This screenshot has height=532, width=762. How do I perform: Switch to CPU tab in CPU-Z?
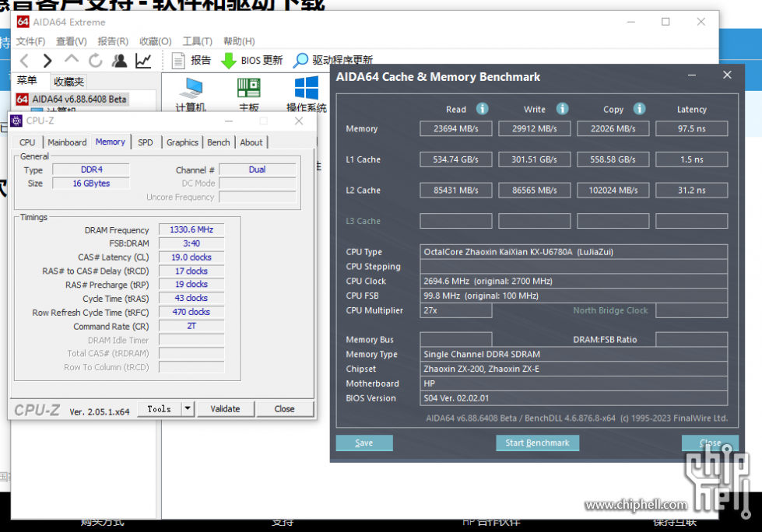(x=27, y=142)
